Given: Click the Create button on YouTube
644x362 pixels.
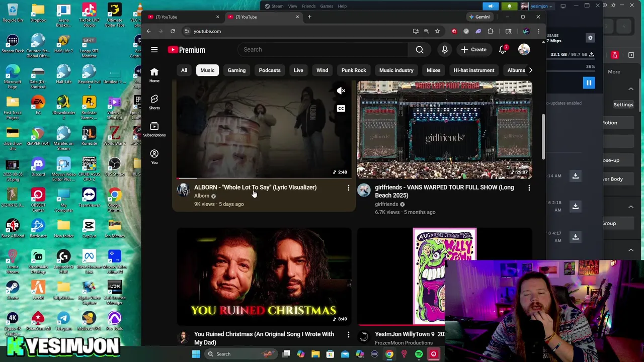Looking at the screenshot, I should pos(473,49).
